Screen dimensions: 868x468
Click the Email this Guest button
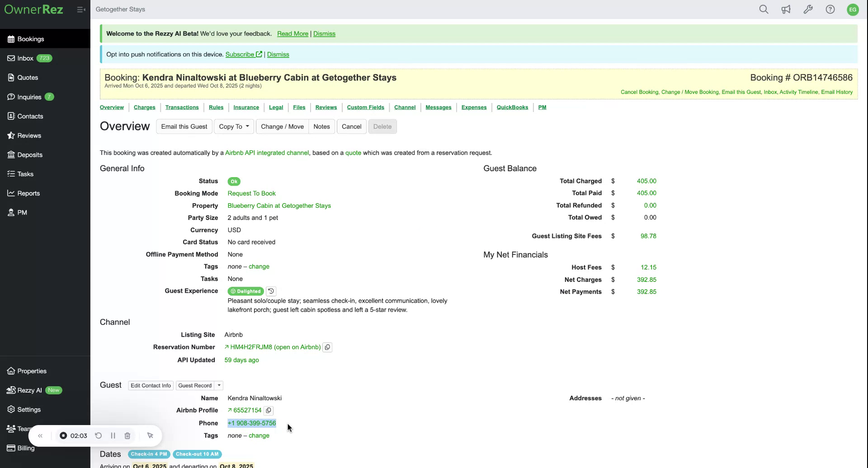[184, 126]
